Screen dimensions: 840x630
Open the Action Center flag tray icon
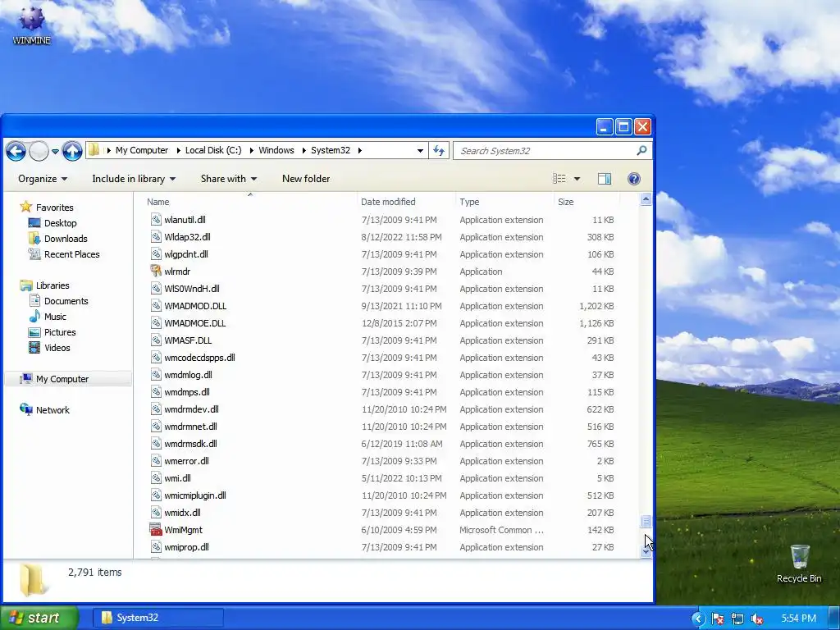pyautogui.click(x=717, y=619)
